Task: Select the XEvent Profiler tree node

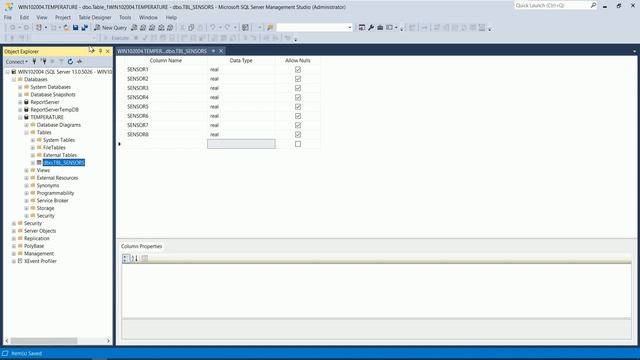Action: 40,261
